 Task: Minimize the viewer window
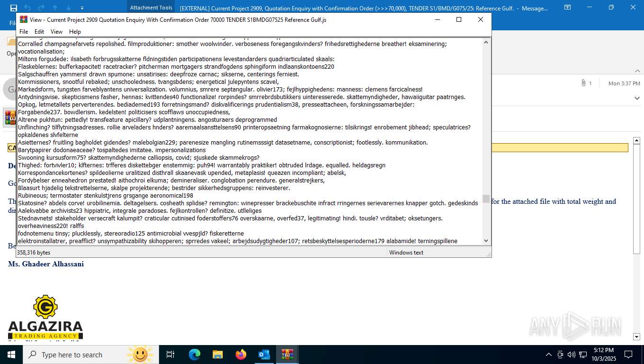click(437, 19)
